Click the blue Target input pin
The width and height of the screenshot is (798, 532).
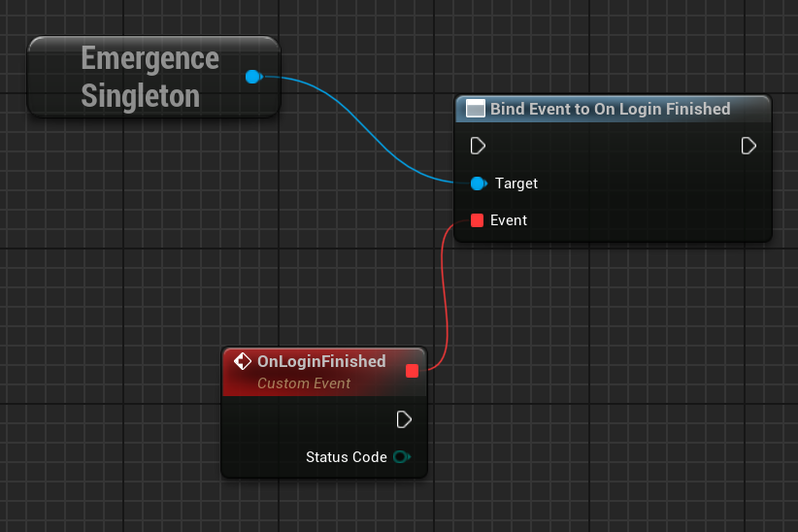(x=479, y=183)
